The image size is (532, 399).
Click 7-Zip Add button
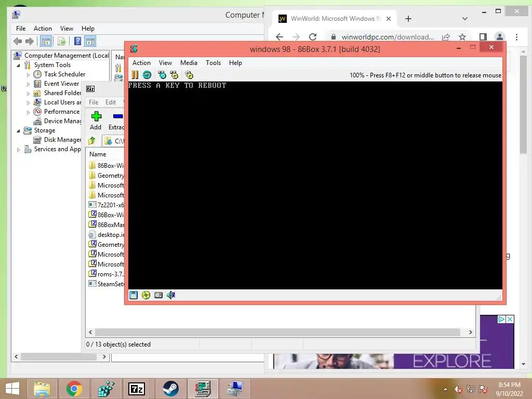pos(96,121)
